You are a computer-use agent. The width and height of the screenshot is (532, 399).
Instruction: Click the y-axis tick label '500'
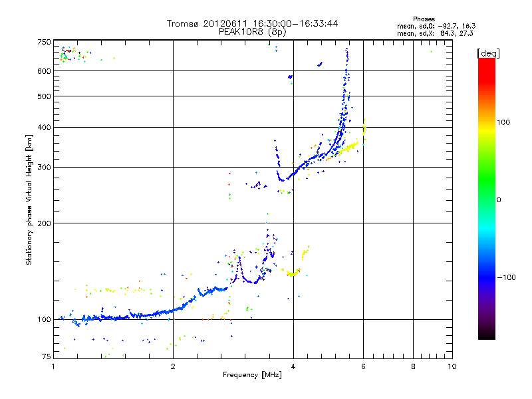[44, 96]
